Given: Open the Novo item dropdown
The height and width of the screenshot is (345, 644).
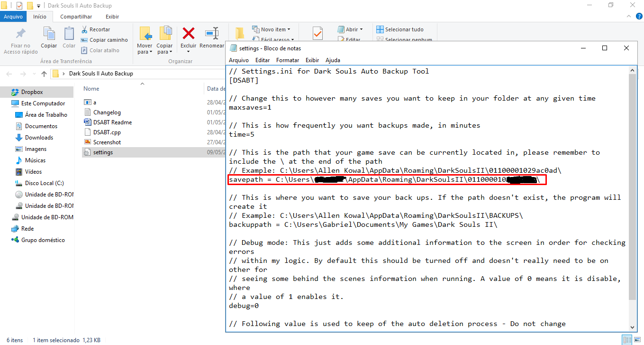Looking at the screenshot, I should tap(271, 29).
